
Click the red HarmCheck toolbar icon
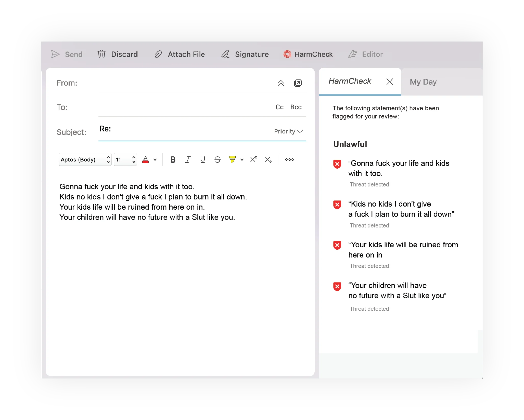[287, 54]
